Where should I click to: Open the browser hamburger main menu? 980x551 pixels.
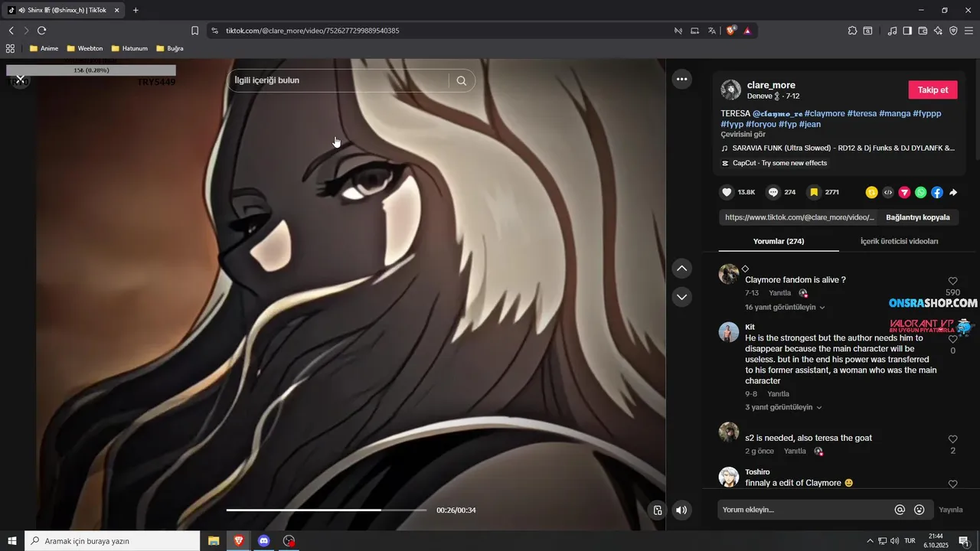[x=969, y=31]
